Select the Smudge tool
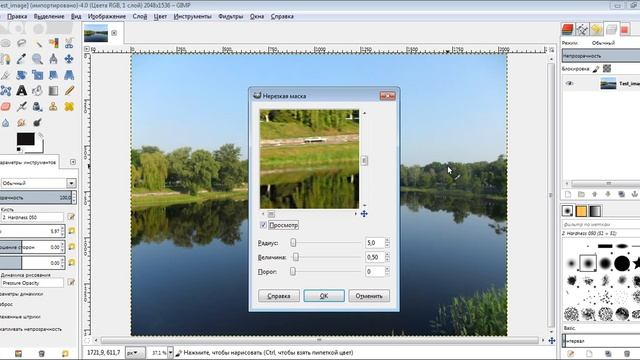Viewport: 640px width, 360px height. click(21, 122)
